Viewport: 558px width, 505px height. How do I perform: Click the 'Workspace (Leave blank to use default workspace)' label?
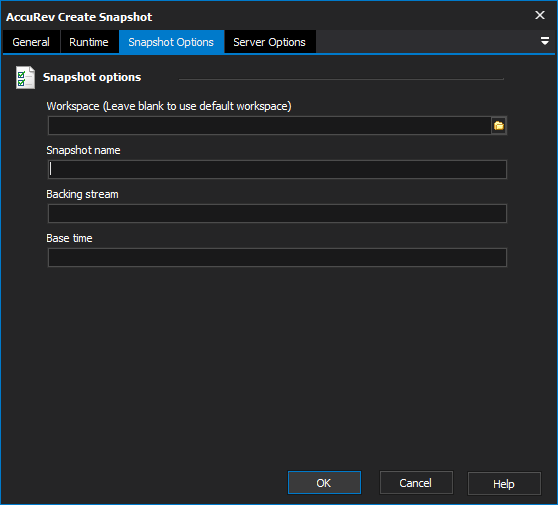169,106
